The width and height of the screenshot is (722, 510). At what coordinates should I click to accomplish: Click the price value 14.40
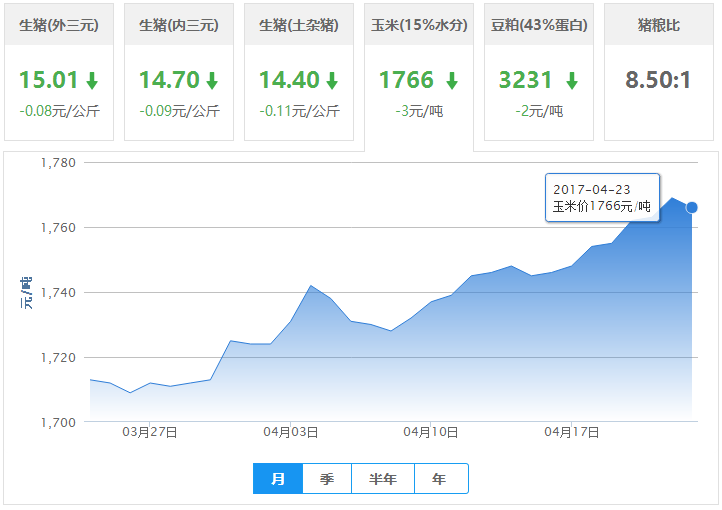[289, 80]
